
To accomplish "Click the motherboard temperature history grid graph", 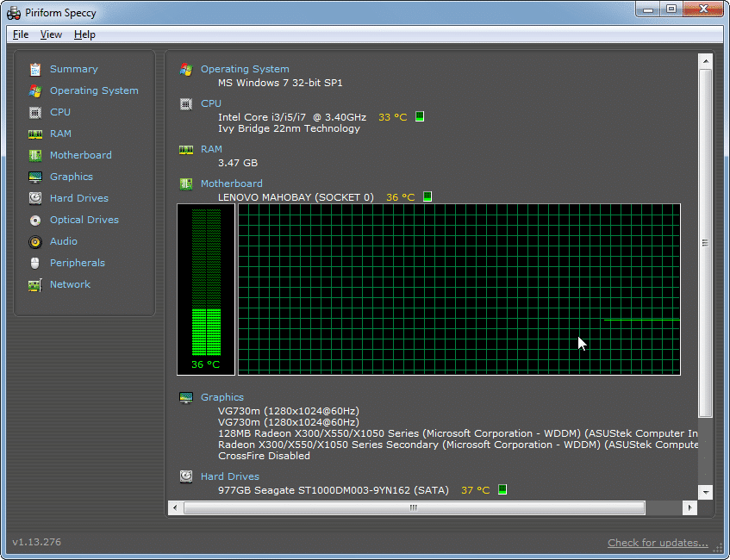I will [459, 289].
